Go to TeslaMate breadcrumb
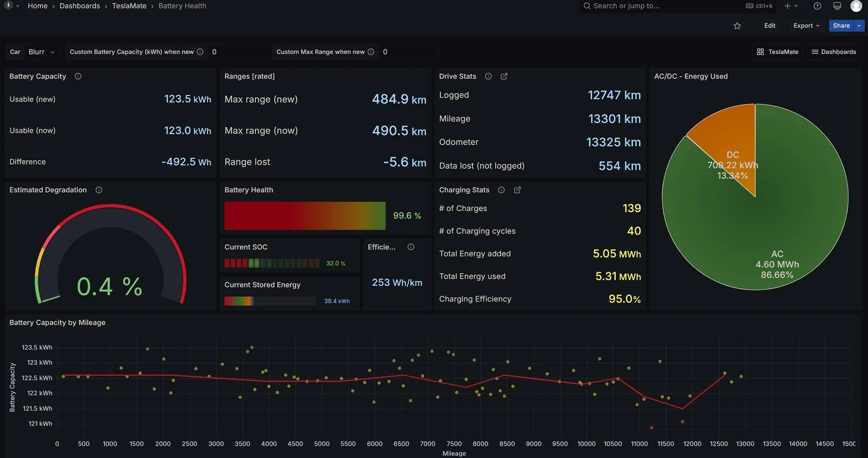Screen dimensions: 868x458 point(129,6)
